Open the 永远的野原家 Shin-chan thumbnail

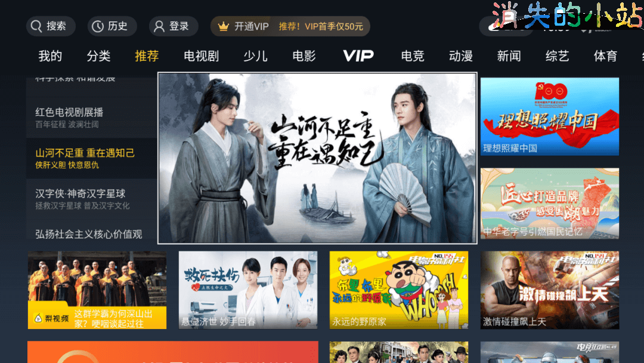[x=398, y=290]
